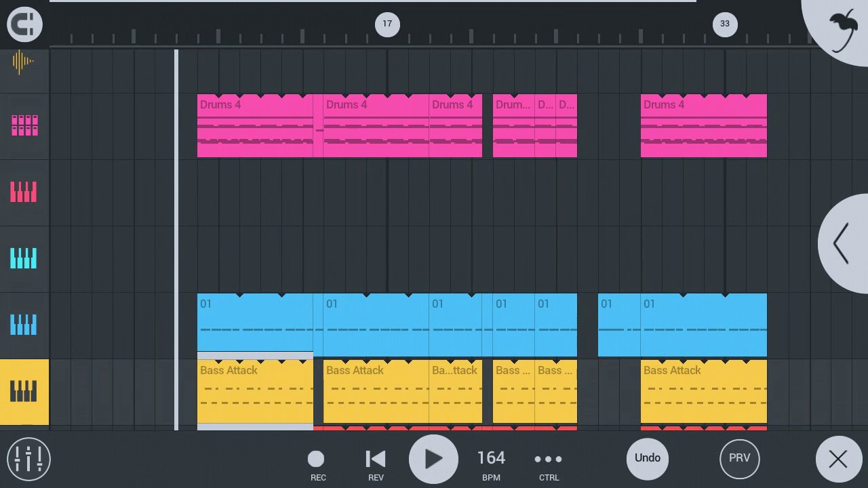Select the third Drums 4 clip
This screenshot has height=488, width=868.
tap(456, 126)
